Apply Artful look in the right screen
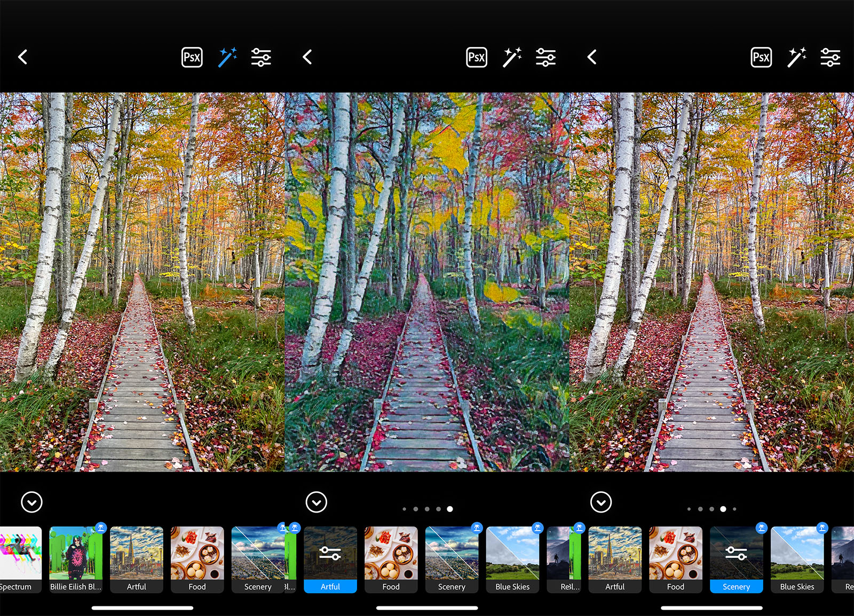 (x=615, y=559)
